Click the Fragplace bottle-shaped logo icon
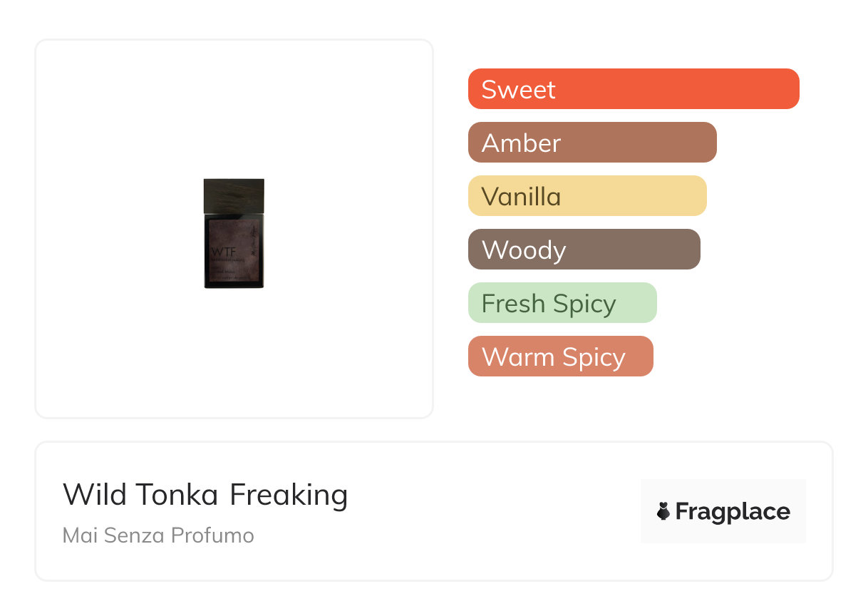Screen dimensions: 868x616 tap(663, 511)
